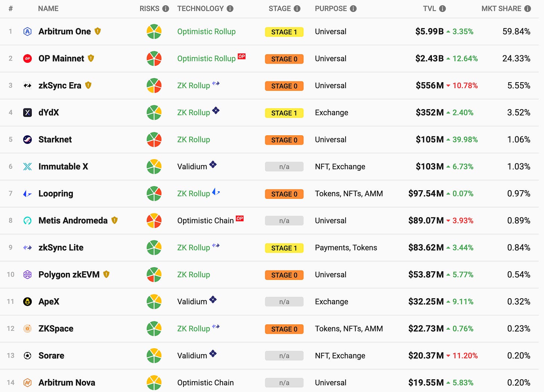Click the Polygon zkEVM logo icon
Image resolution: width=544 pixels, height=392 pixels.
[x=27, y=275]
